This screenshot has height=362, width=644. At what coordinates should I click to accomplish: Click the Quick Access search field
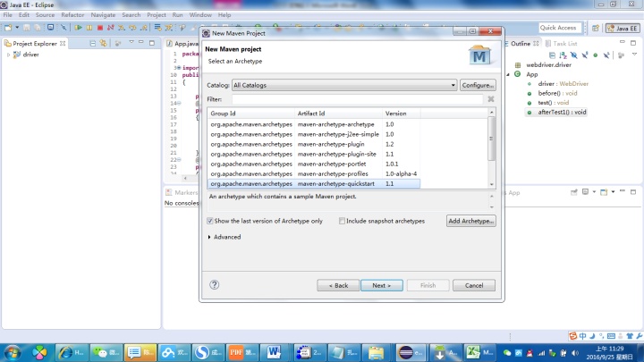(x=560, y=28)
